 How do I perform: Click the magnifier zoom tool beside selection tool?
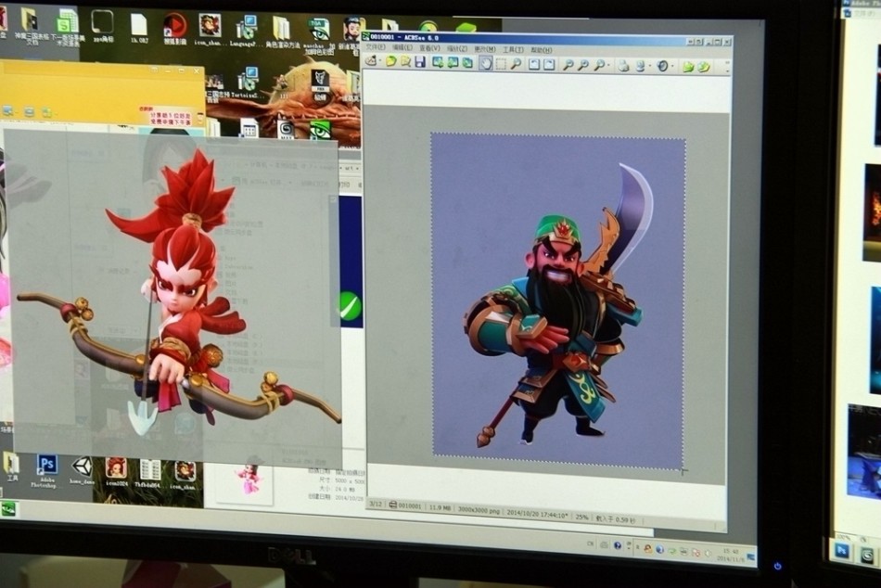pos(516,64)
